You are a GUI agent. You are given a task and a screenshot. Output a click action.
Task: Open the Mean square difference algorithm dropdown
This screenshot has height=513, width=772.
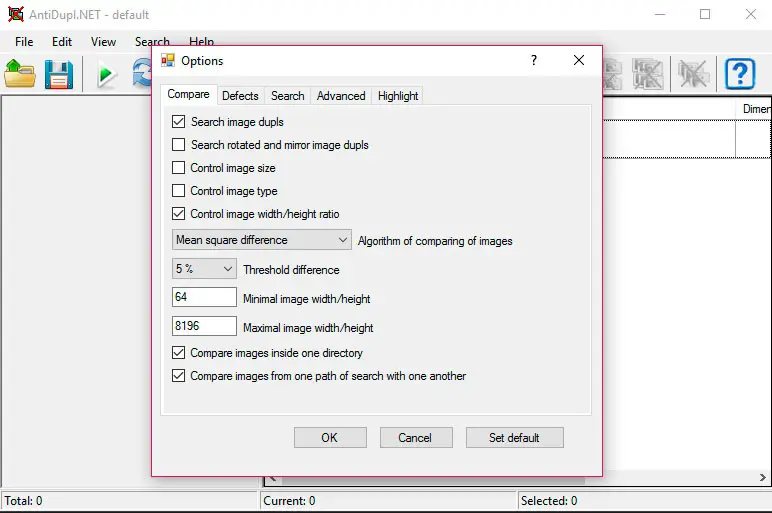[261, 240]
